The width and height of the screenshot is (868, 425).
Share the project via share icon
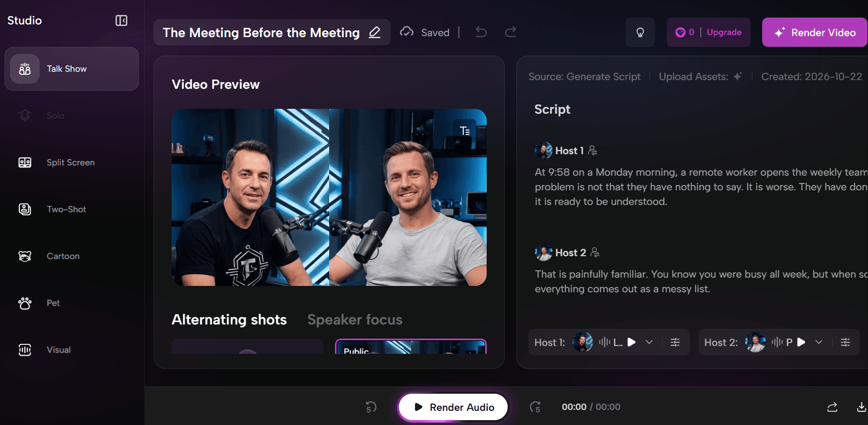[832, 407]
